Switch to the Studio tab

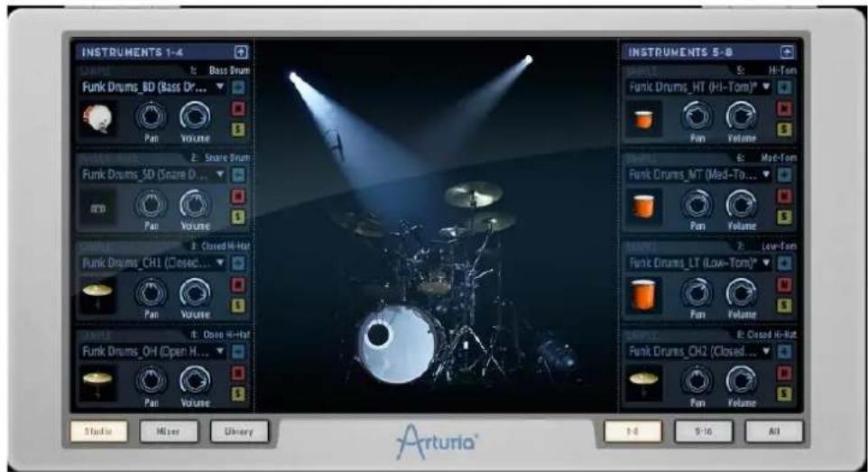tap(98, 431)
